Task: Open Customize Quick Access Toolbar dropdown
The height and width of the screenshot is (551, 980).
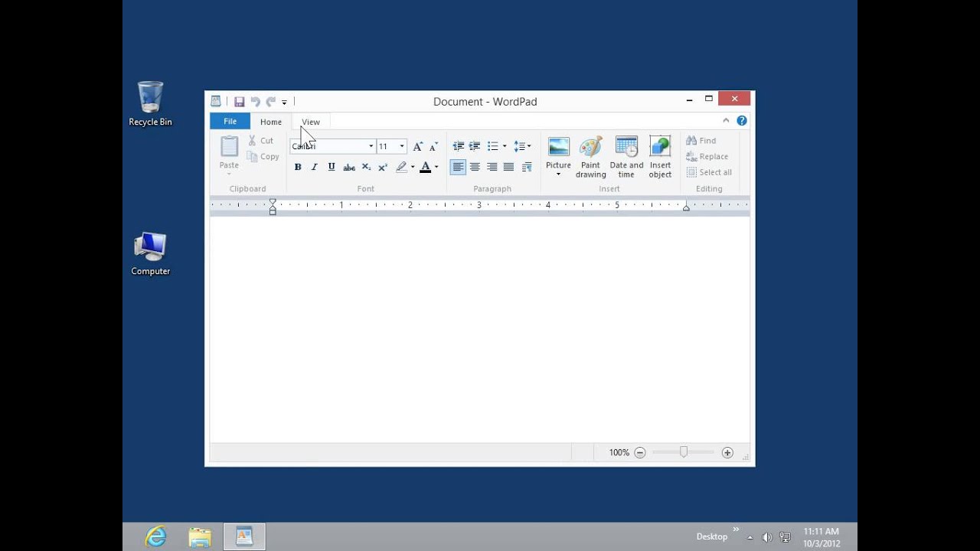Action: 284,102
